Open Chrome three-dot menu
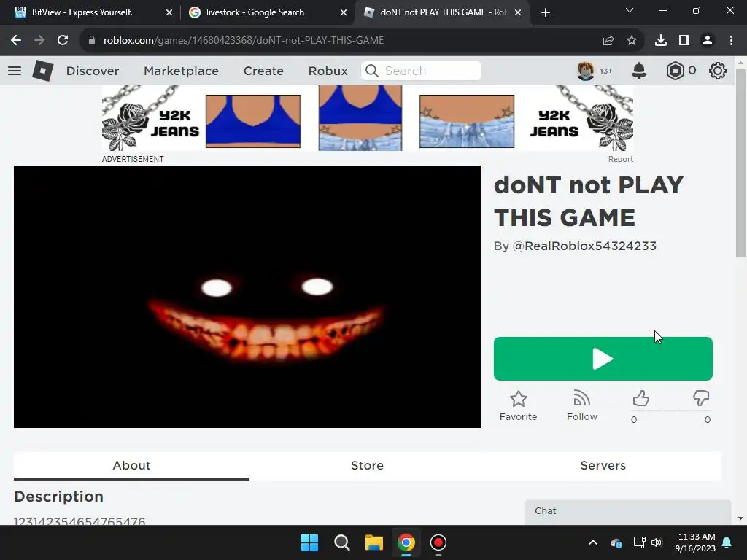The height and width of the screenshot is (560, 747). (x=731, y=41)
